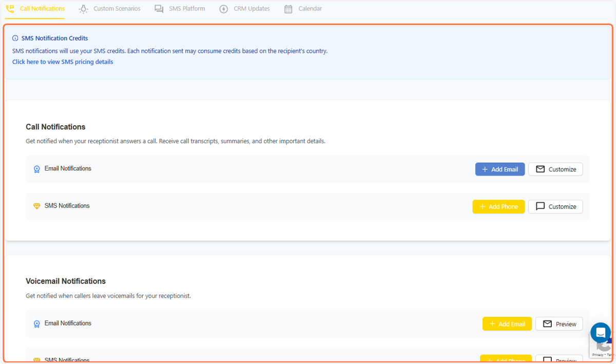
Task: Customize Call Notifications SMS message
Action: (x=555, y=206)
